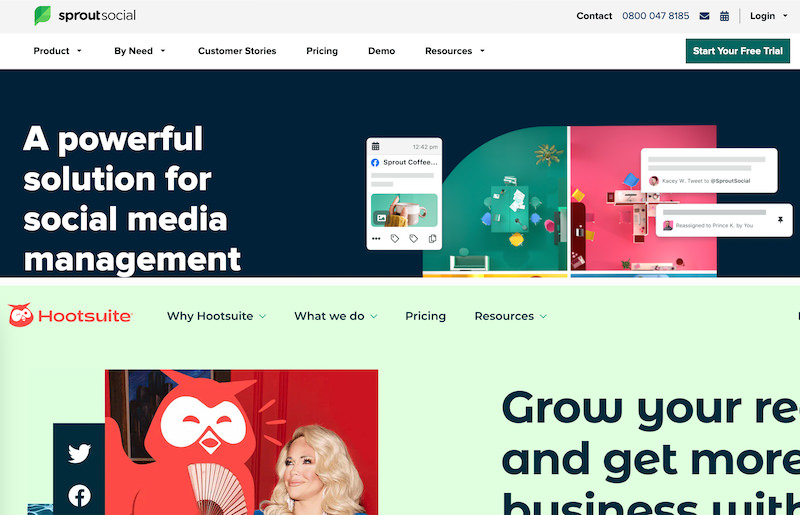Open the email envelope icon in header
The width and height of the screenshot is (800, 515).
coord(704,16)
